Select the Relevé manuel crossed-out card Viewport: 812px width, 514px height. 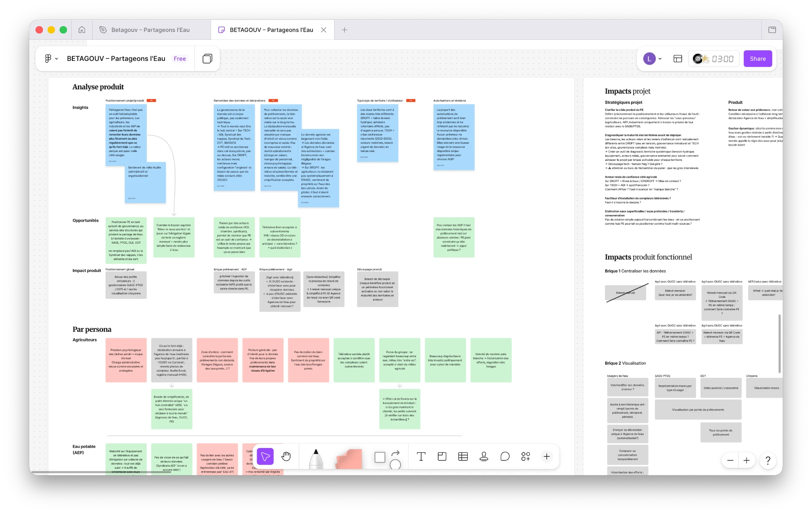coord(625,293)
